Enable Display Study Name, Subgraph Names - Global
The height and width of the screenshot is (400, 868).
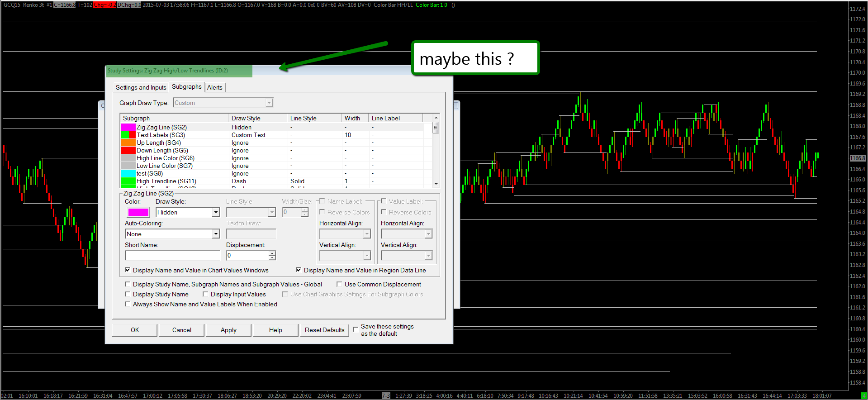pyautogui.click(x=128, y=284)
